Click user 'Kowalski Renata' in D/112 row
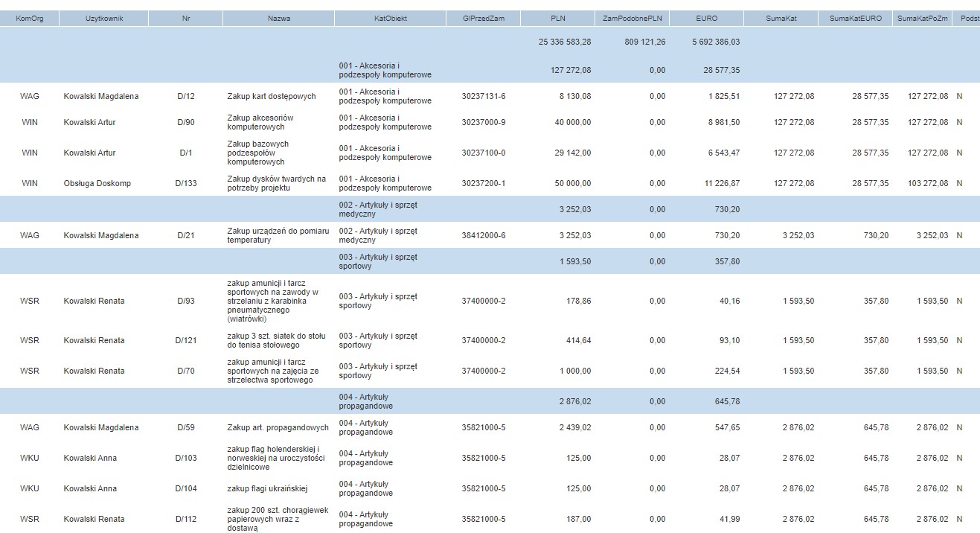The width and height of the screenshot is (980, 533). 94,519
